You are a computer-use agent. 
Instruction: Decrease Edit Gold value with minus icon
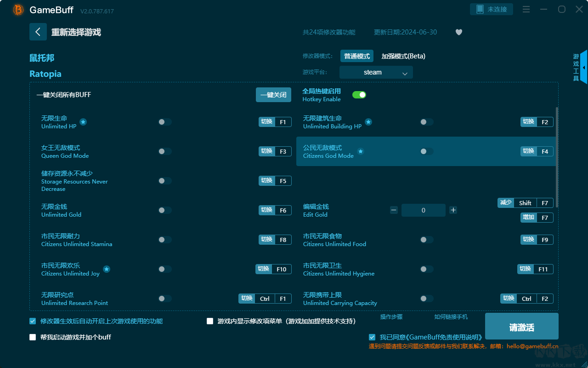394,210
